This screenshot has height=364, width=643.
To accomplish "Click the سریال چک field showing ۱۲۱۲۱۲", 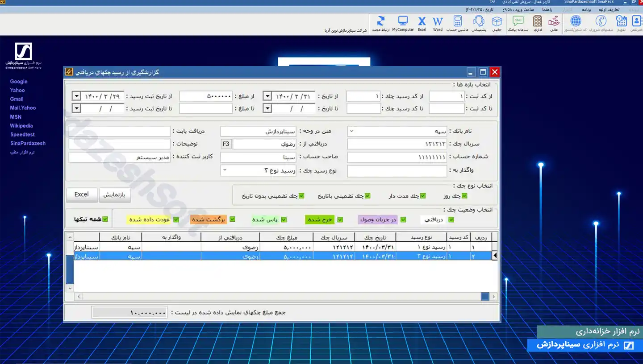I will click(397, 144).
